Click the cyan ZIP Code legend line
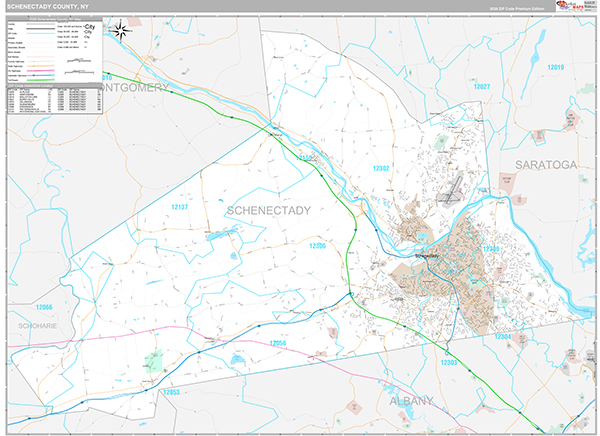Viewport: 600px width, 436px height. click(41, 34)
